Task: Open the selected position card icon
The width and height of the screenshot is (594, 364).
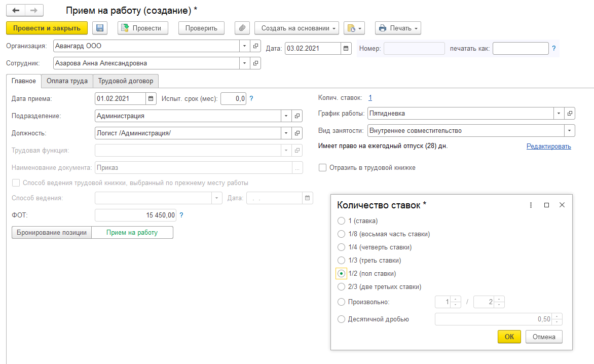Action: [298, 133]
